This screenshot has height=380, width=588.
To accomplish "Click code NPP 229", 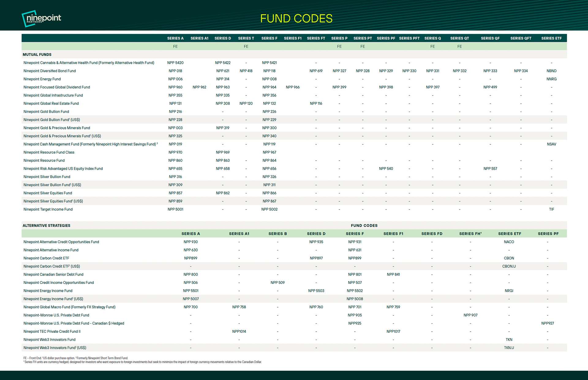I will pyautogui.click(x=269, y=120).
